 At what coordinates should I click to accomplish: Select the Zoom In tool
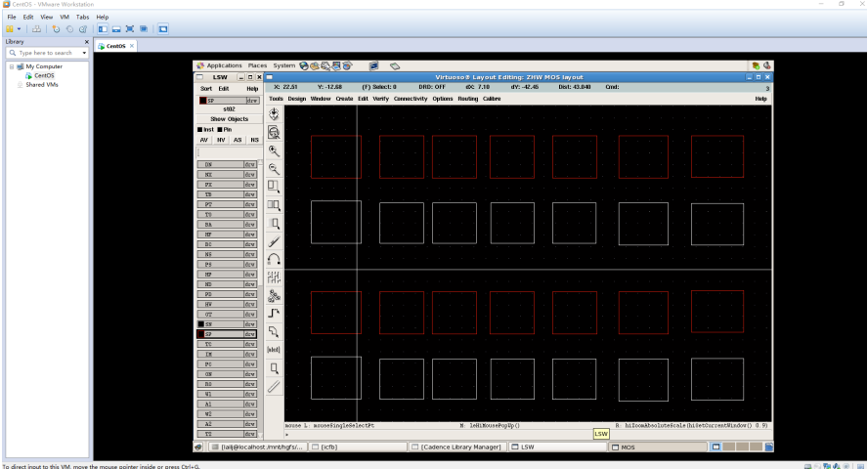pyautogui.click(x=274, y=150)
